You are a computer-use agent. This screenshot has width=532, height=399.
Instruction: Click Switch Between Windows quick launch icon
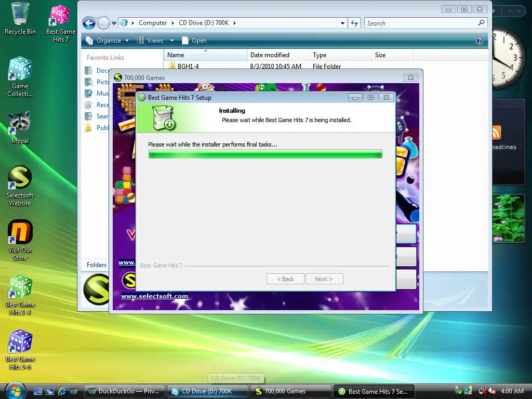click(x=50, y=391)
